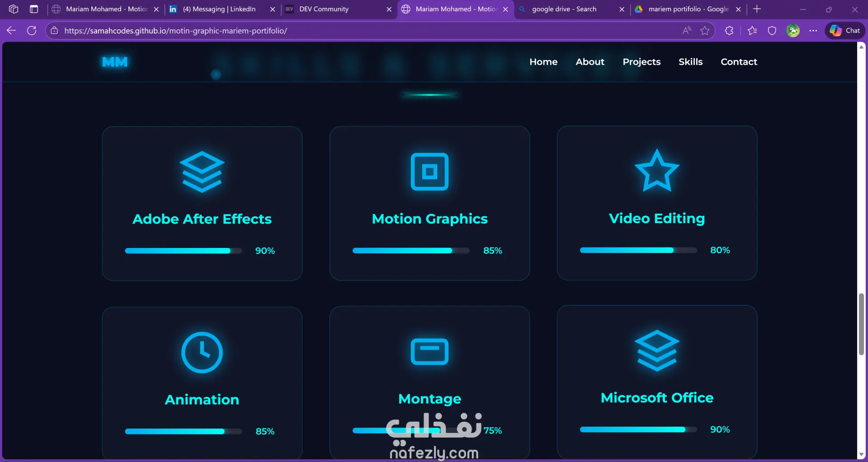This screenshot has width=868, height=462.
Task: Click the Adobe After Effects heading
Action: (202, 219)
